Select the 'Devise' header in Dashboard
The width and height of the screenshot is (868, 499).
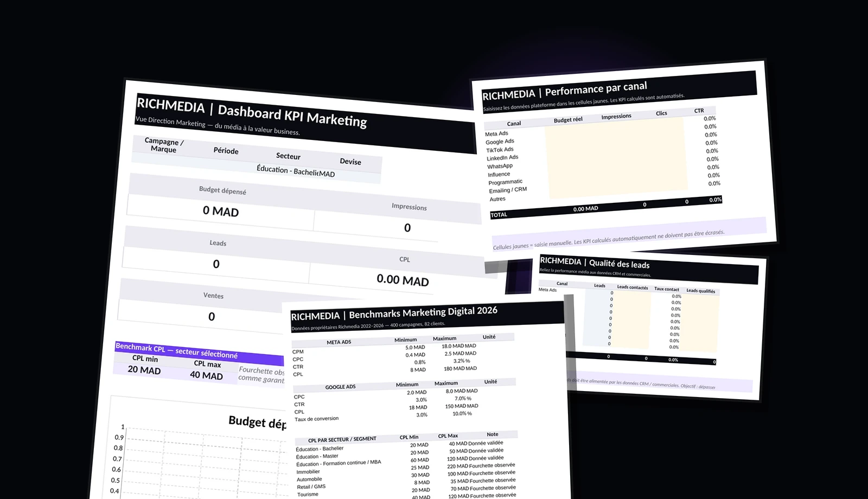coord(350,161)
